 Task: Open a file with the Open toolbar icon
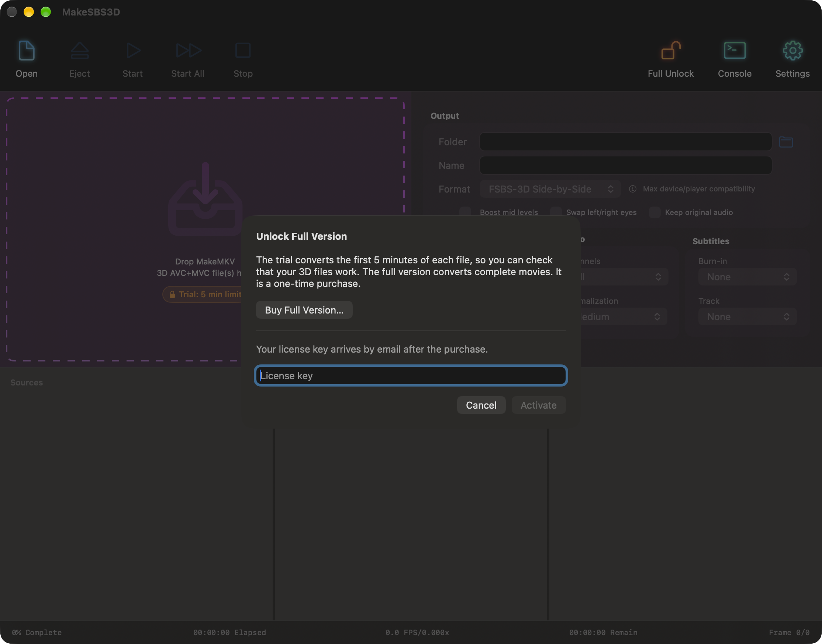[x=27, y=51]
